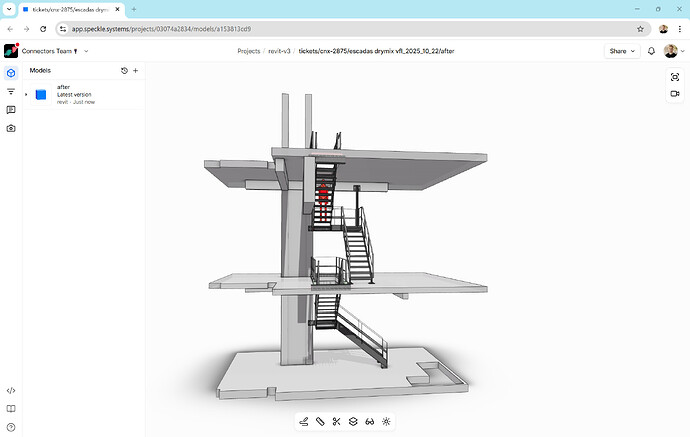Open the documentation book icon
Image resolution: width=690 pixels, height=437 pixels.
click(11, 409)
